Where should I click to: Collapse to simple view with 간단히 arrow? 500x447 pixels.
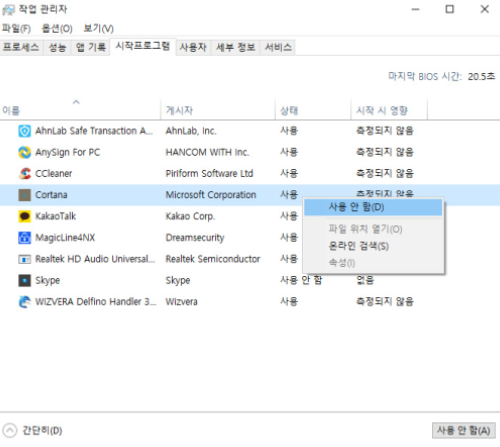point(10,430)
